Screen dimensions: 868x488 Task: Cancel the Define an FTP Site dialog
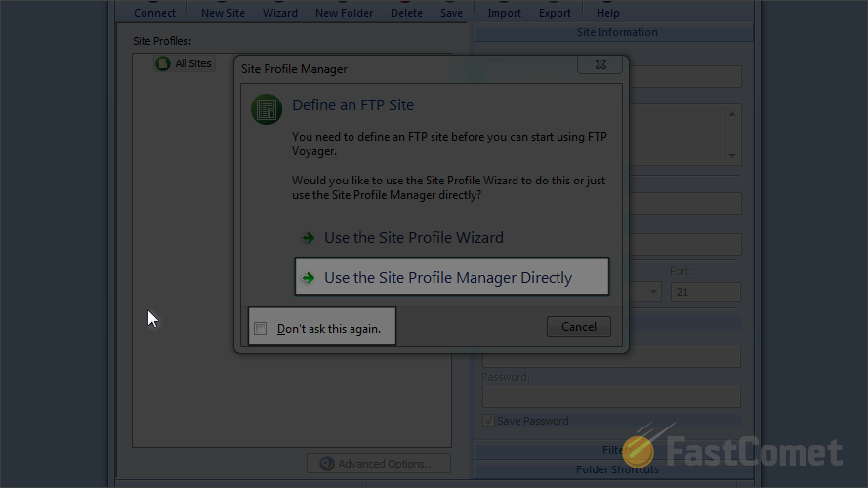click(x=578, y=326)
